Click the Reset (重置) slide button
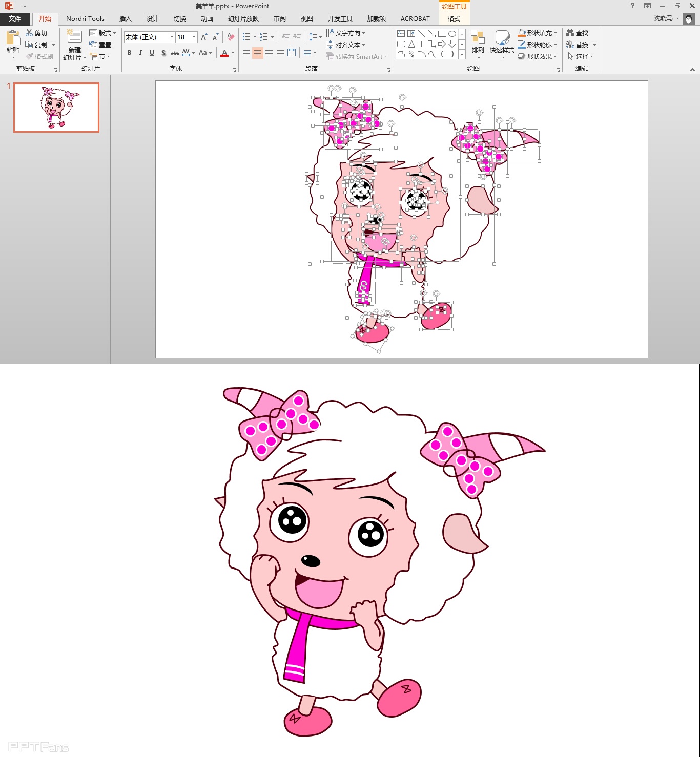The image size is (700, 757). tap(100, 45)
